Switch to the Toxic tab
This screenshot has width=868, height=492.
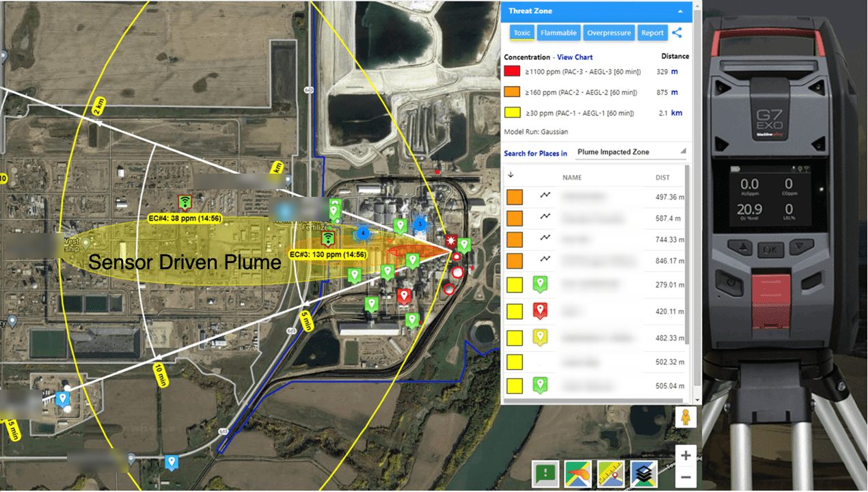click(x=521, y=33)
